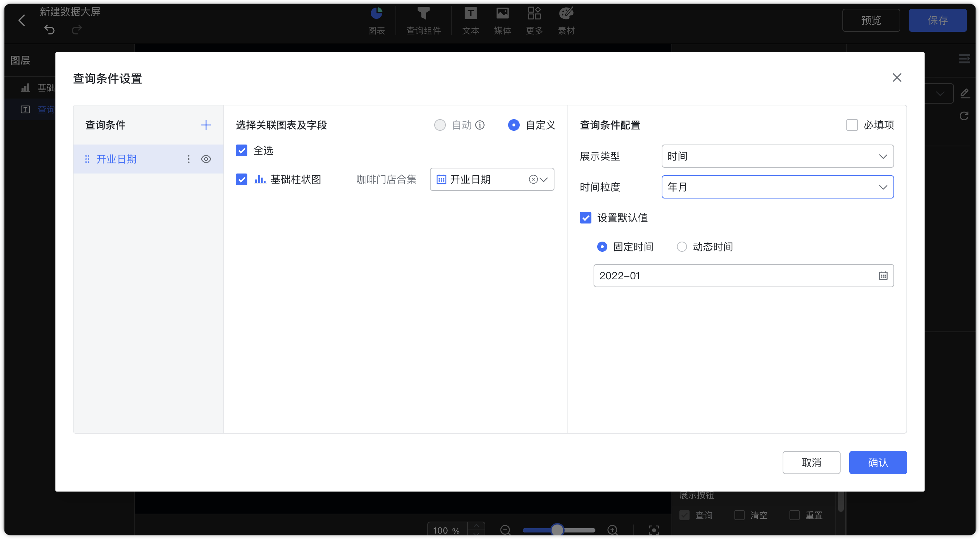Click the zoom slider handle
The image size is (980, 539).
(557, 530)
